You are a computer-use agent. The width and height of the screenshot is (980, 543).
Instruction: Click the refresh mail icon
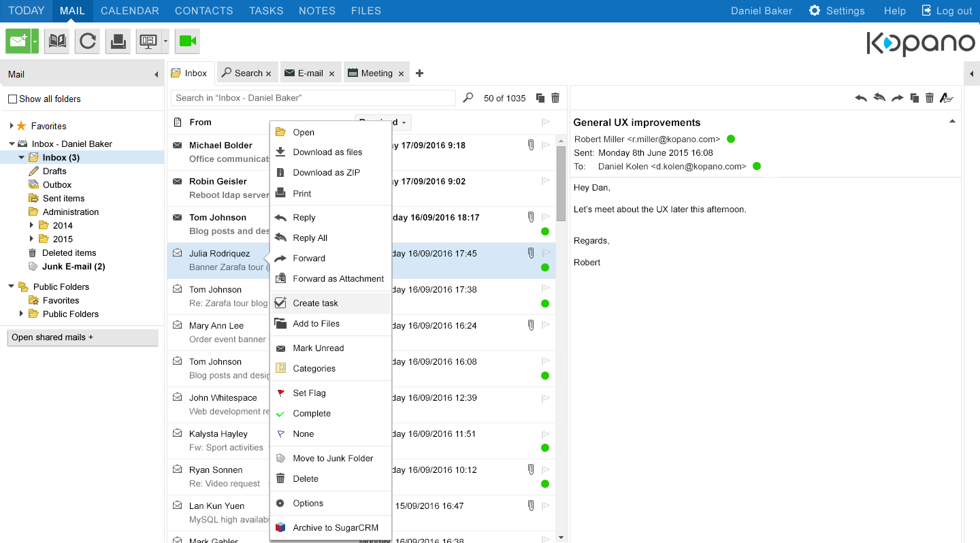pos(88,42)
